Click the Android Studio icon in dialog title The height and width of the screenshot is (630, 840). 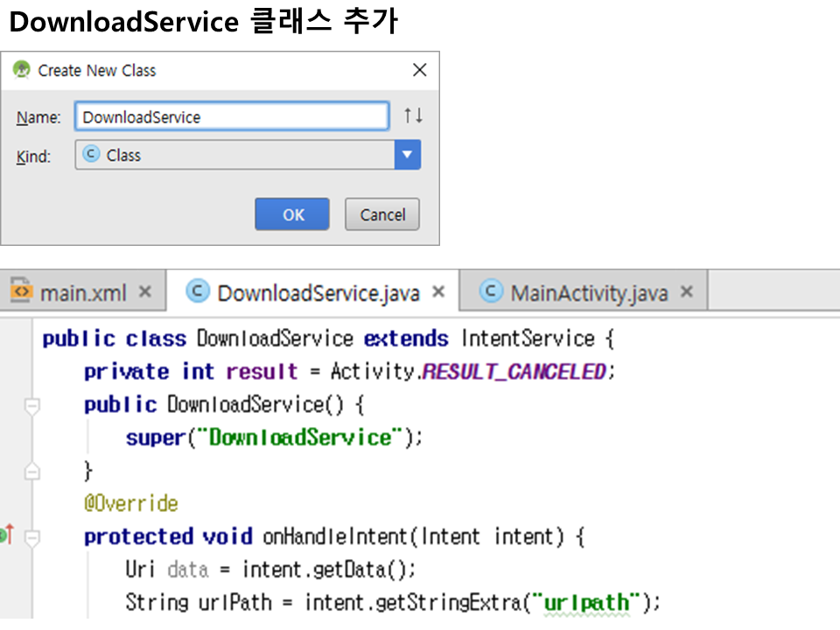click(23, 71)
